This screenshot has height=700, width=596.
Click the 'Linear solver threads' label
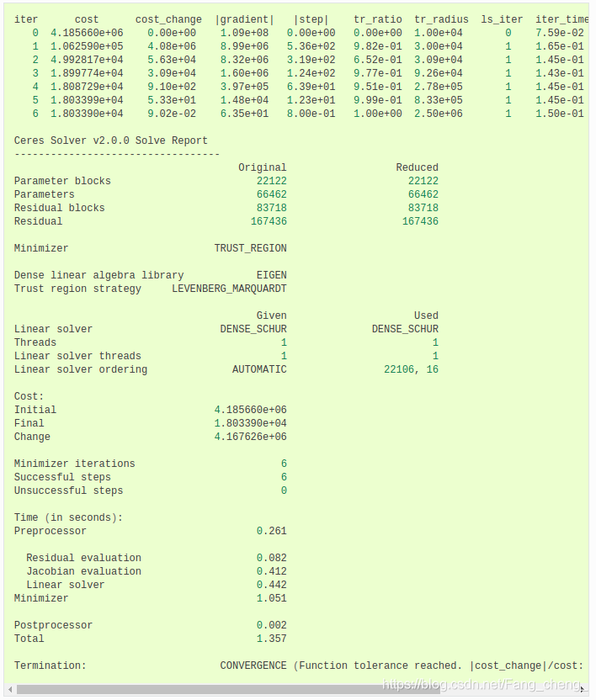click(77, 356)
